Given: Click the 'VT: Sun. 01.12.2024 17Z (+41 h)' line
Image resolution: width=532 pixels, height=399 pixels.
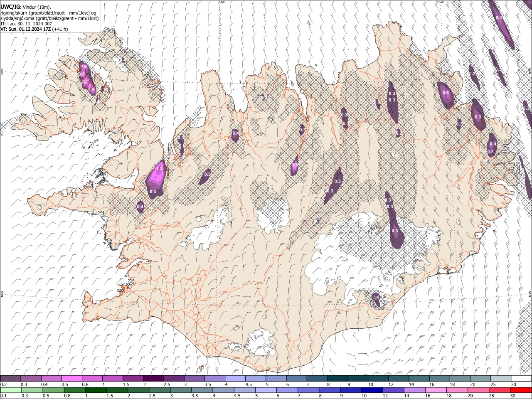Looking at the screenshot, I should coord(34,29).
